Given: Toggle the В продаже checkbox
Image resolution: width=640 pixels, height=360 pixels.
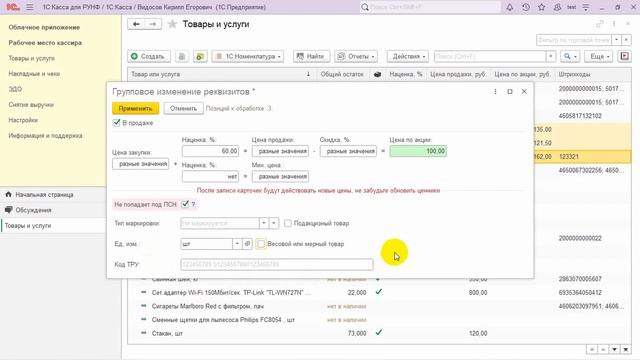Looking at the screenshot, I should coord(116,122).
